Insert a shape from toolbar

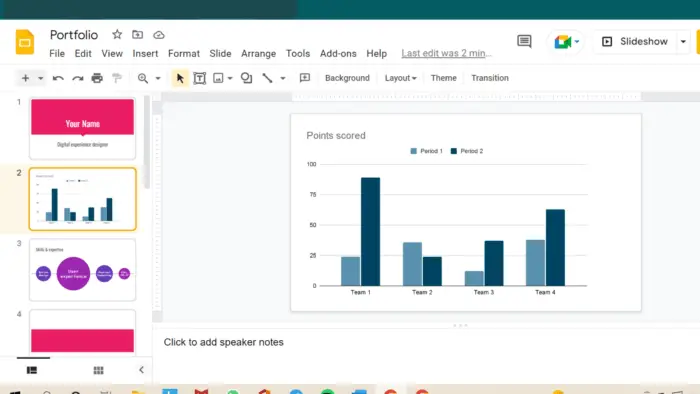tap(246, 78)
